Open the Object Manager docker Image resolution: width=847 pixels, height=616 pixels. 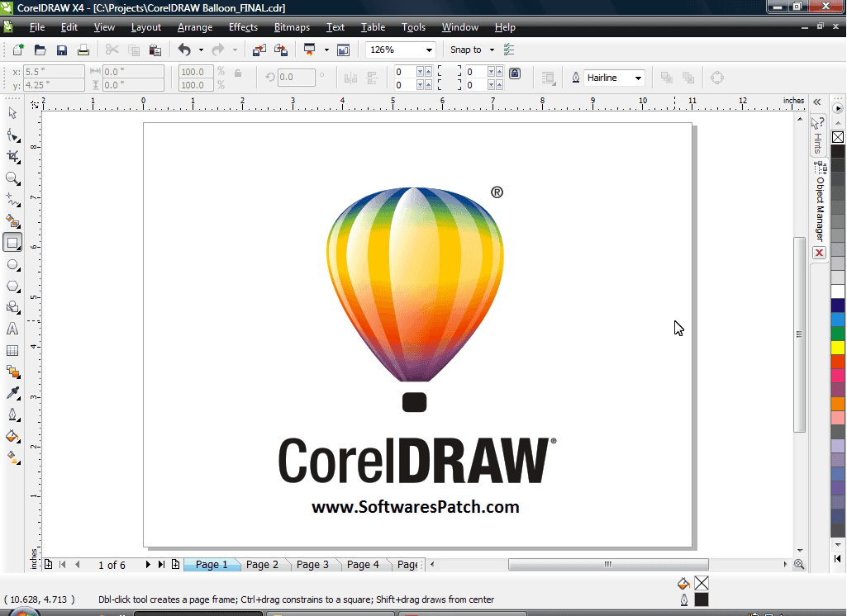click(818, 205)
